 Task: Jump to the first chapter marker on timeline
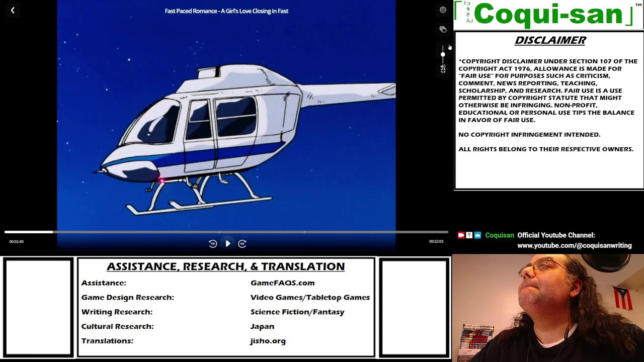pyautogui.click(x=219, y=232)
